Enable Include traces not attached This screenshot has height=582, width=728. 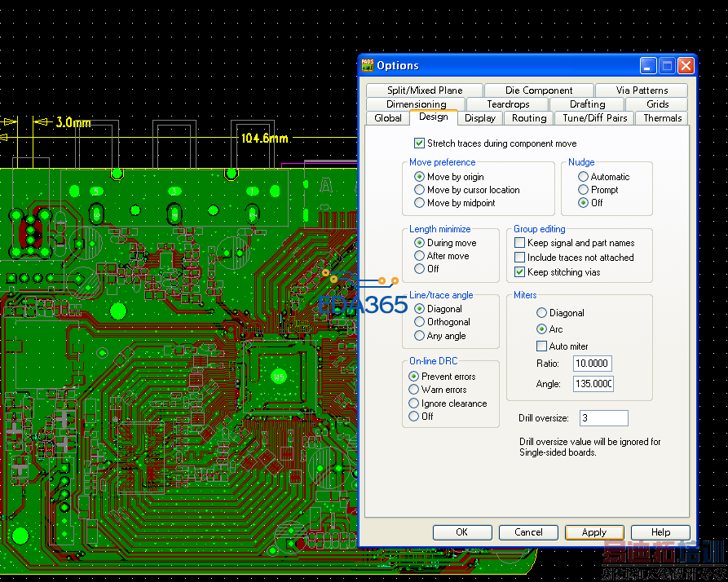[519, 258]
